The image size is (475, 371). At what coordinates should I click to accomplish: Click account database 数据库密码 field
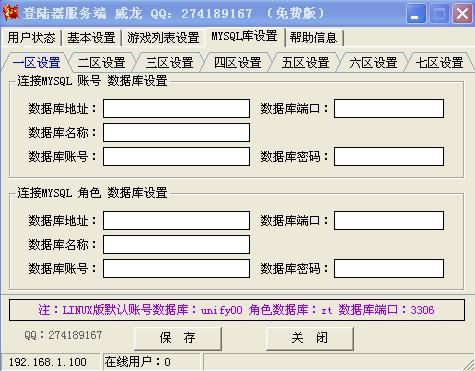click(389, 156)
